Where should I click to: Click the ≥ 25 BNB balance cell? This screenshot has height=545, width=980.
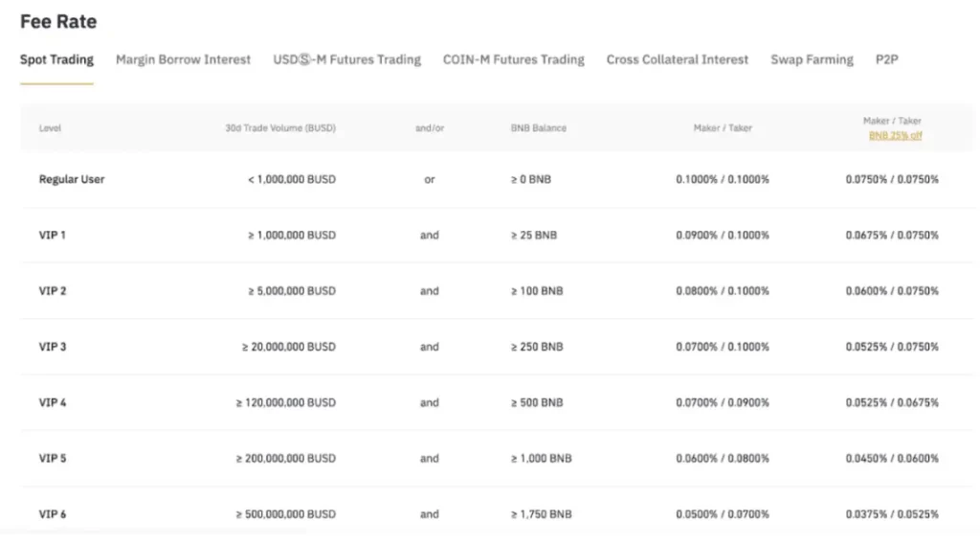click(x=534, y=236)
